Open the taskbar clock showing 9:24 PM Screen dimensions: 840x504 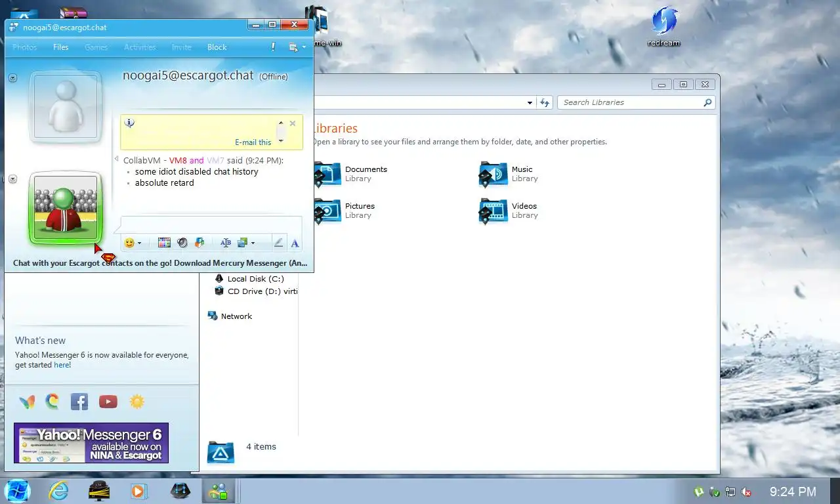[x=793, y=492]
